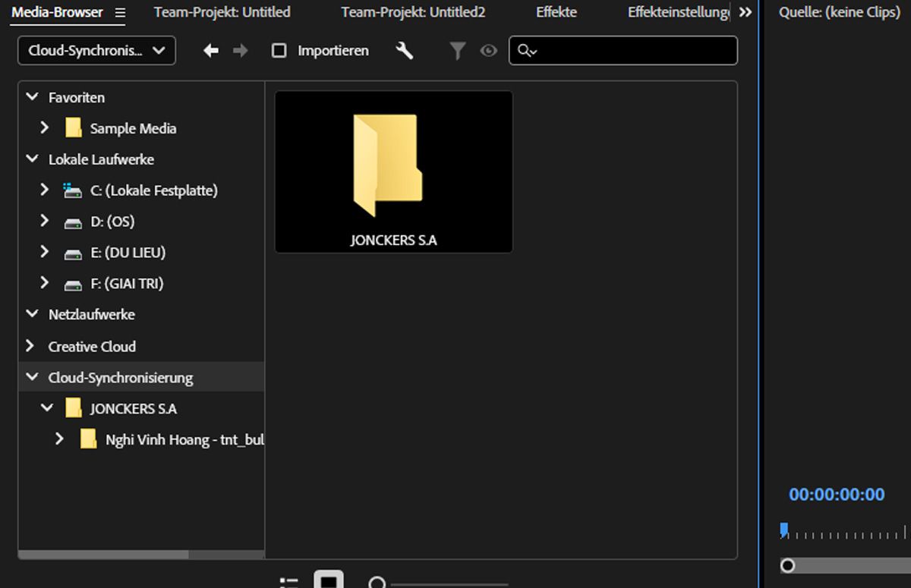Collapse the Netzlaufwerke section

(32, 314)
